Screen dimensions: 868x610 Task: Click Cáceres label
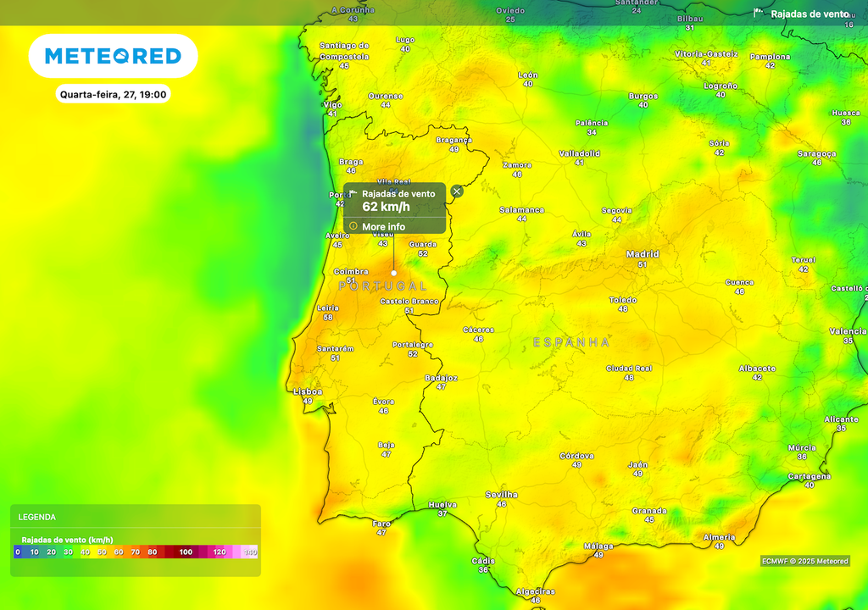click(x=478, y=330)
